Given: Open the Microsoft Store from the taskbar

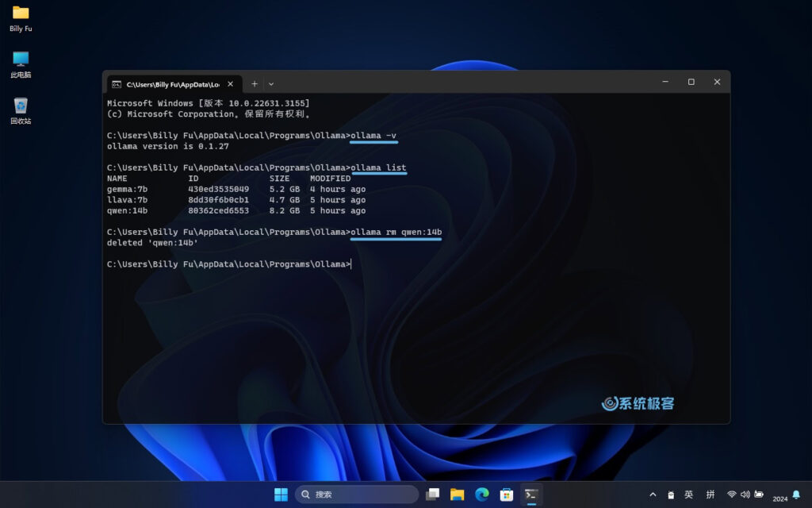Looking at the screenshot, I should [506, 494].
